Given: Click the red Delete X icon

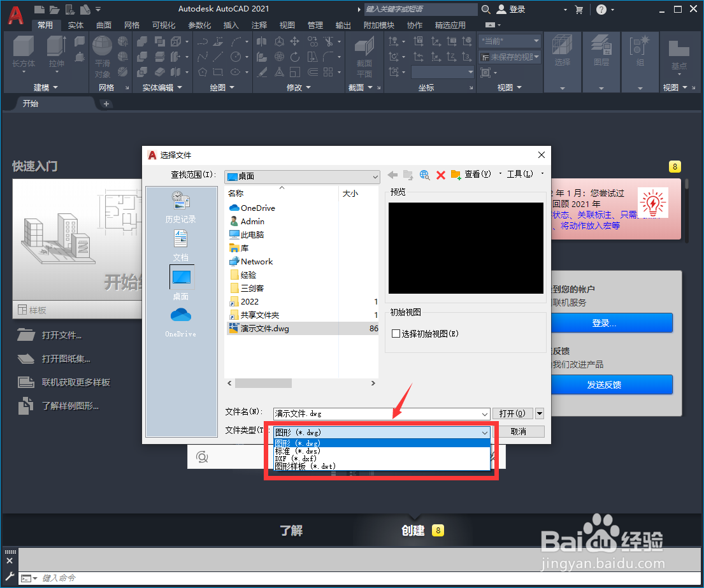Looking at the screenshot, I should point(441,175).
